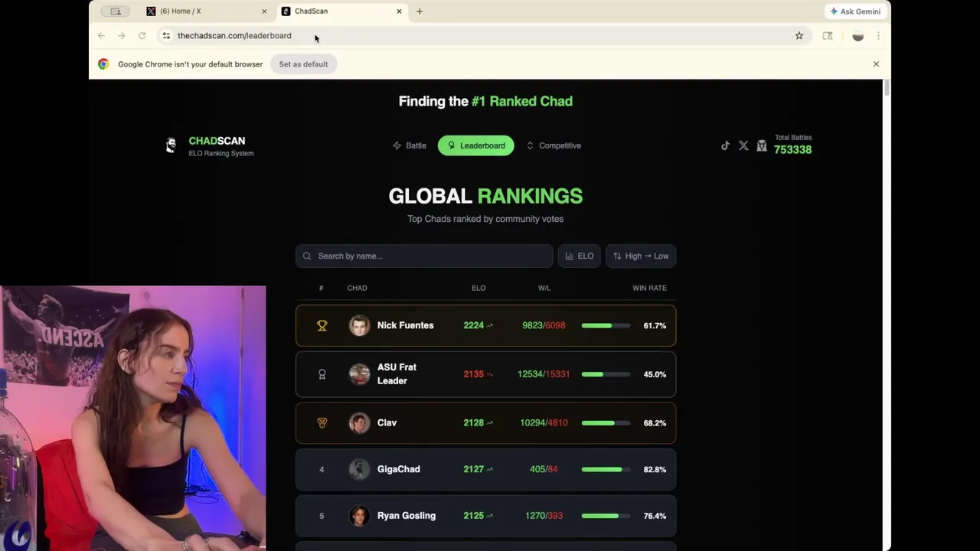Switch to the Home / X browser tab
The height and width of the screenshot is (551, 980).
[207, 11]
